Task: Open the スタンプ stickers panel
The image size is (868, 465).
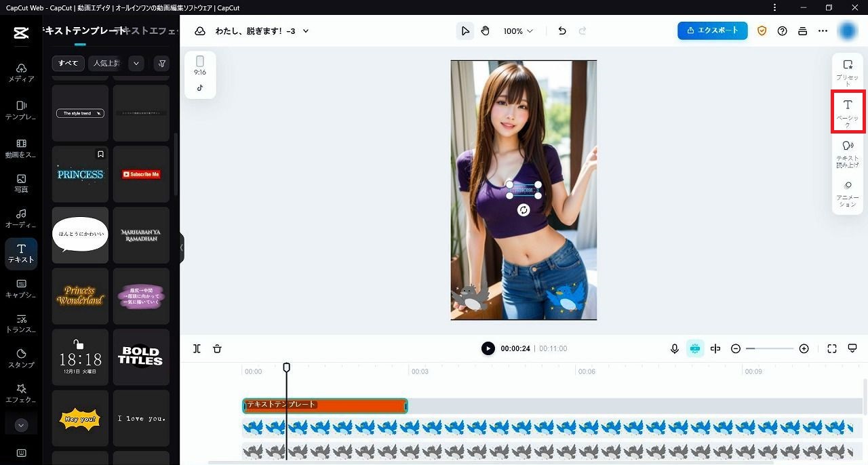Action: (x=21, y=358)
